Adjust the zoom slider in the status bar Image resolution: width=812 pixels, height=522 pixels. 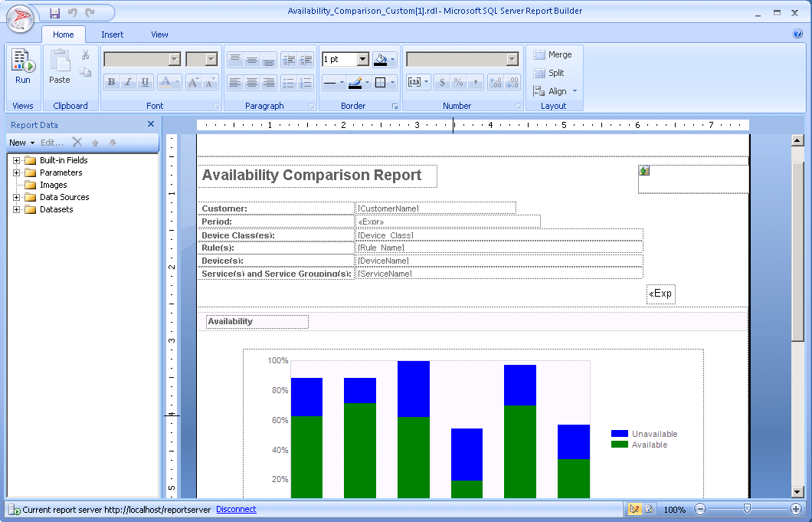[747, 509]
